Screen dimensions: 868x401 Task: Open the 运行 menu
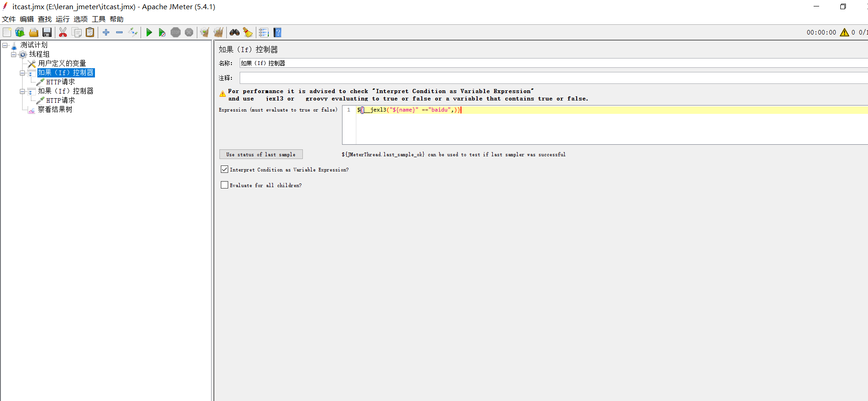point(63,19)
